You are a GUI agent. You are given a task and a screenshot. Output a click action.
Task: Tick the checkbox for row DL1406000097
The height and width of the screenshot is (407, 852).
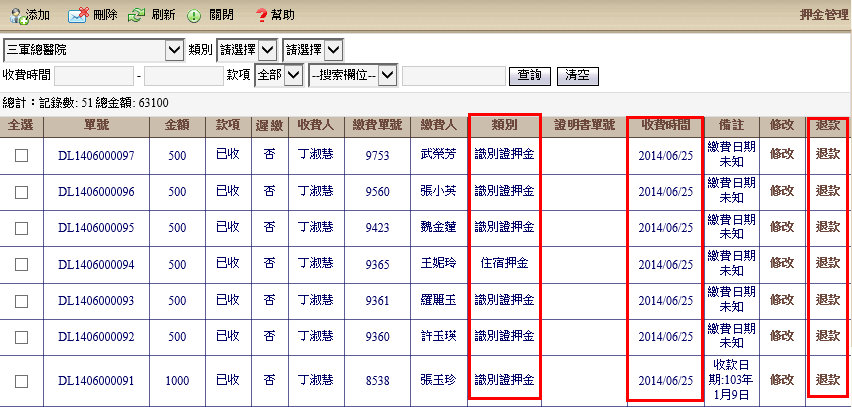(21, 154)
